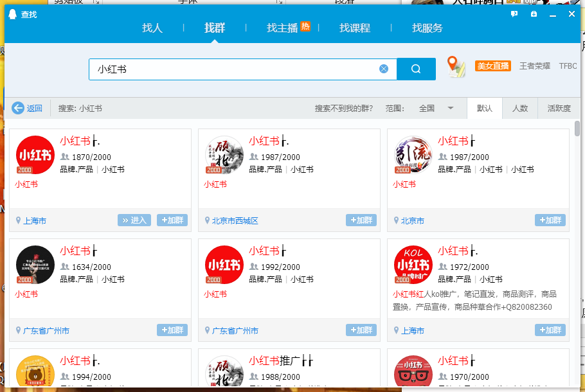Click the magnifier search button
This screenshot has height=392, width=585.
(x=416, y=69)
